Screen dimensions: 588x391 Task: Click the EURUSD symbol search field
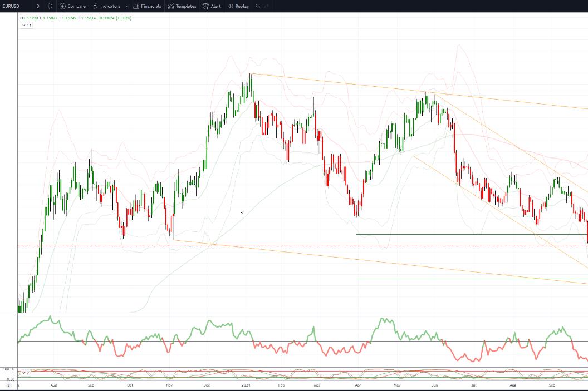(11, 6)
